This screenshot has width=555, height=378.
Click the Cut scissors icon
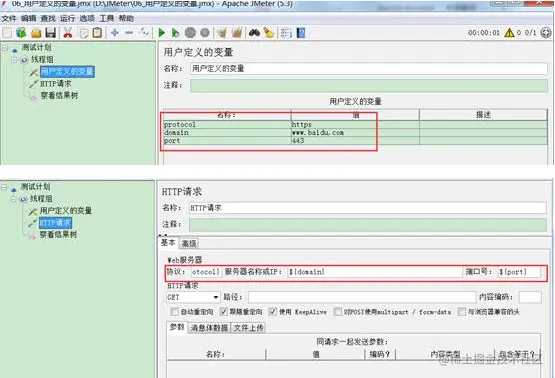pos(68,33)
